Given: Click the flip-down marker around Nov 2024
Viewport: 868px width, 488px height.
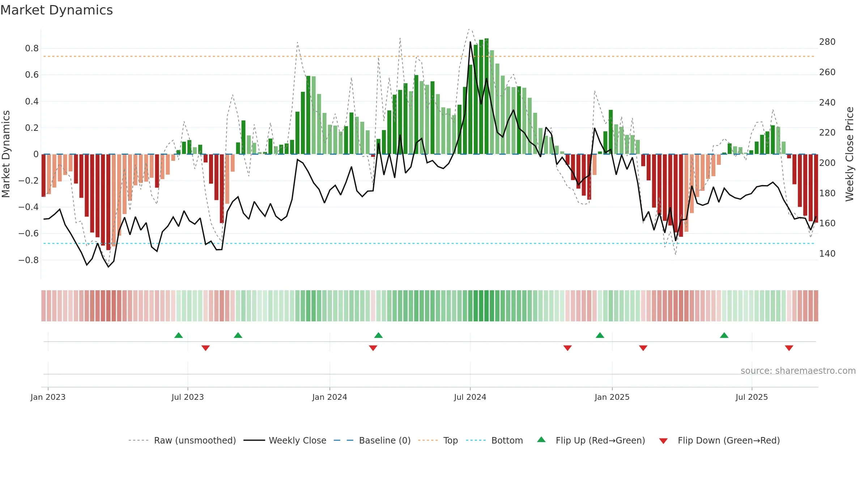Looking at the screenshot, I should [x=567, y=348].
